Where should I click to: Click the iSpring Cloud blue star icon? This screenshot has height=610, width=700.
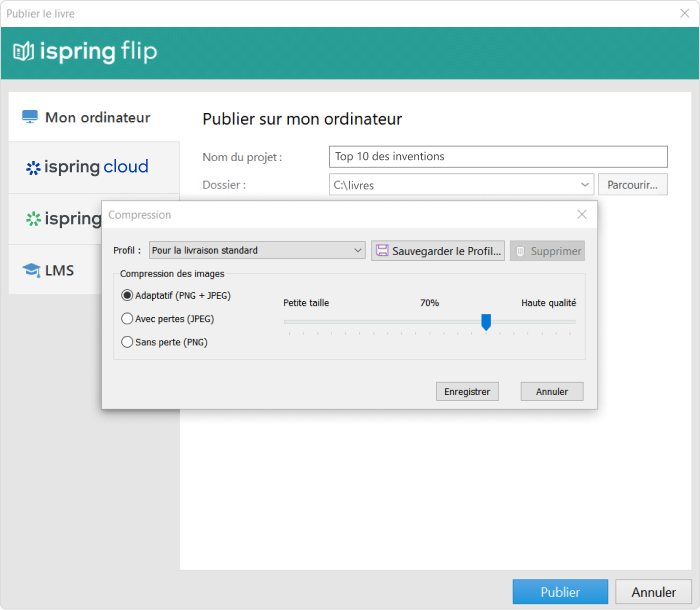tap(33, 168)
